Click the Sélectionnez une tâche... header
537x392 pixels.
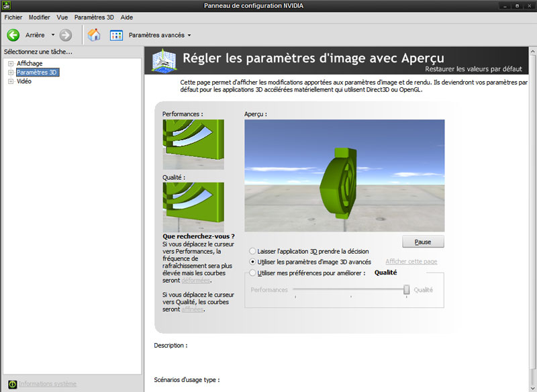[38, 52]
